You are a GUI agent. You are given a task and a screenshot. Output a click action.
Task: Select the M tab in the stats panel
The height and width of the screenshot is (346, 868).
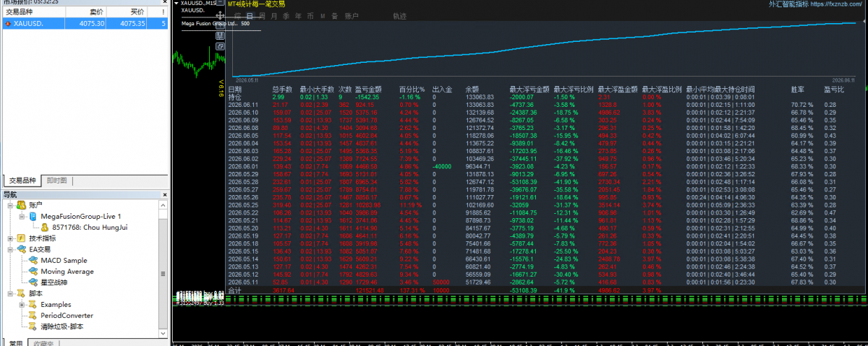pyautogui.click(x=323, y=16)
